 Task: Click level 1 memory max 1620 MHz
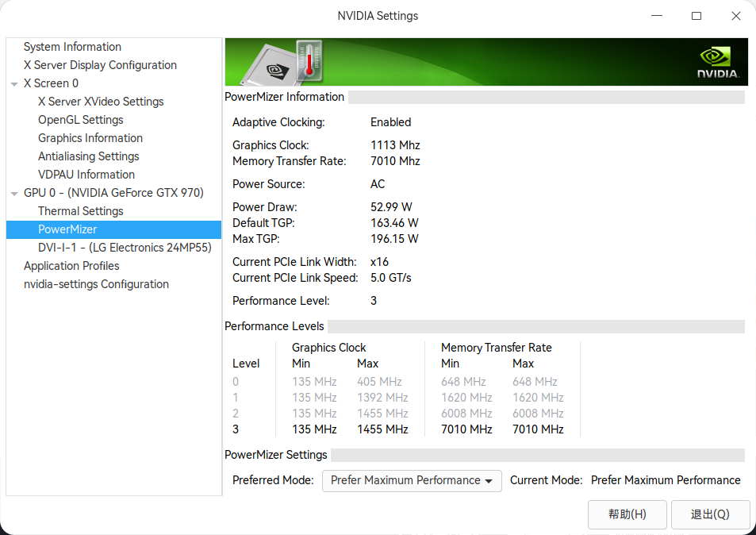538,398
